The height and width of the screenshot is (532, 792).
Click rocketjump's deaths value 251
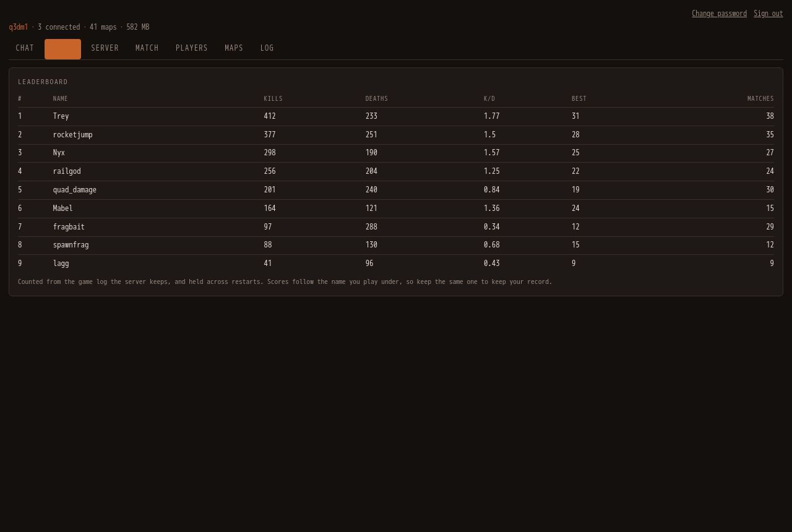click(x=371, y=135)
